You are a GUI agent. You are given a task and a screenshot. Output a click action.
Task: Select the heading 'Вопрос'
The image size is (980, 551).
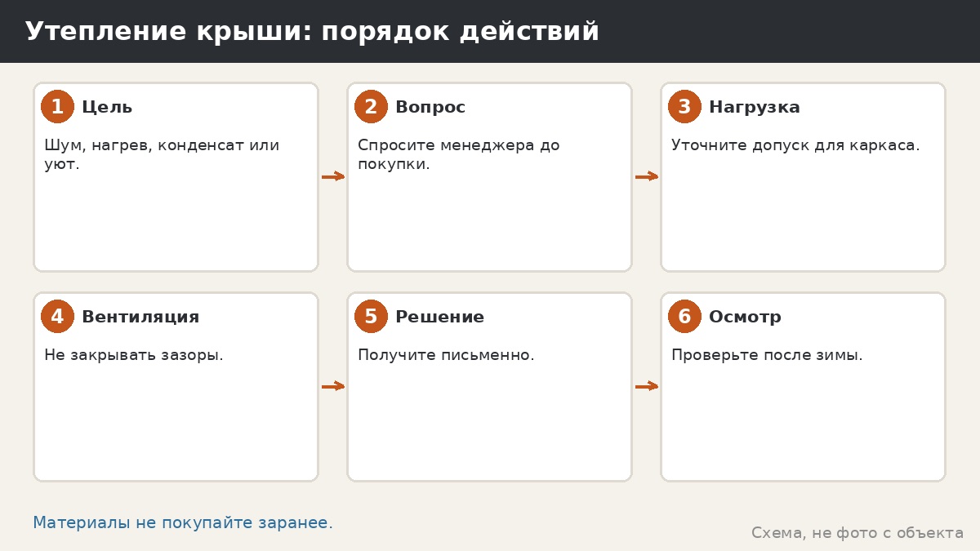coord(430,108)
